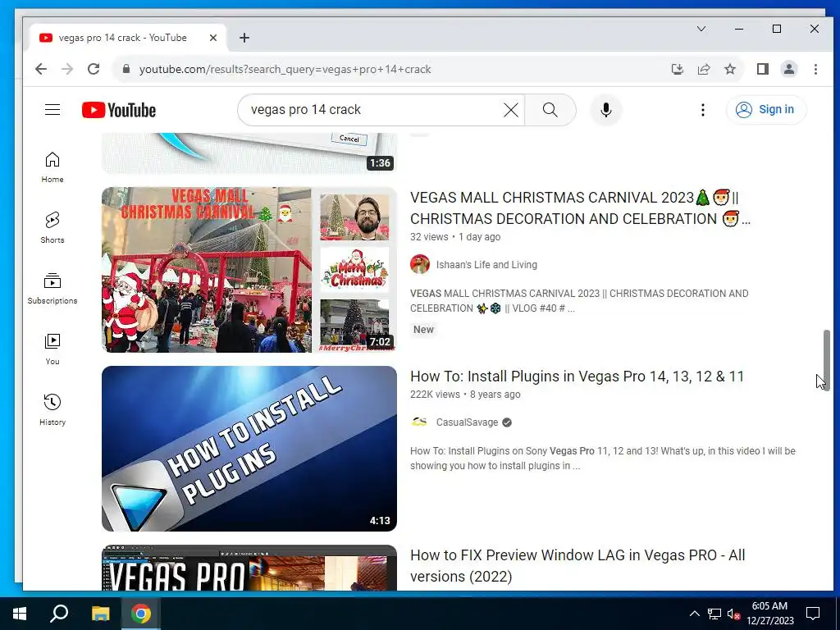Open Shorts in the sidebar
The image size is (840, 630).
pyautogui.click(x=52, y=228)
